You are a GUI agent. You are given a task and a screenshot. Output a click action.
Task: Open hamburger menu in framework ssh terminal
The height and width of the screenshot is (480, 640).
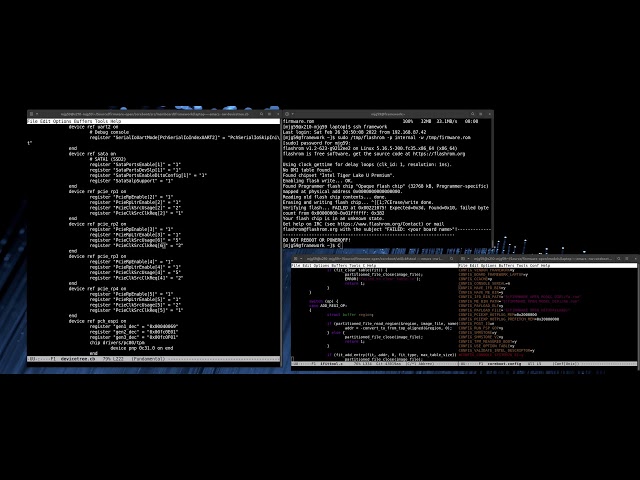[480, 114]
